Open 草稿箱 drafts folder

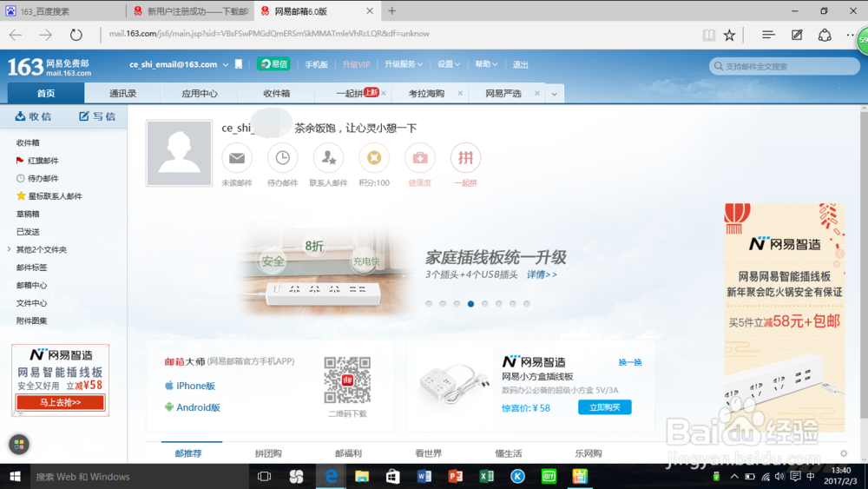coord(28,214)
